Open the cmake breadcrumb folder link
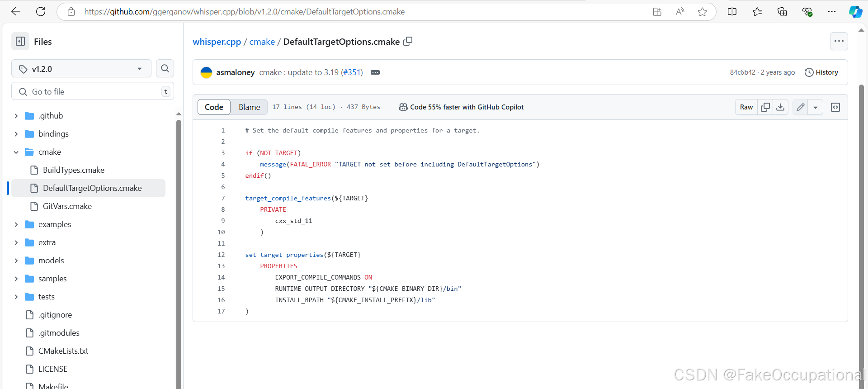 pyautogui.click(x=262, y=42)
